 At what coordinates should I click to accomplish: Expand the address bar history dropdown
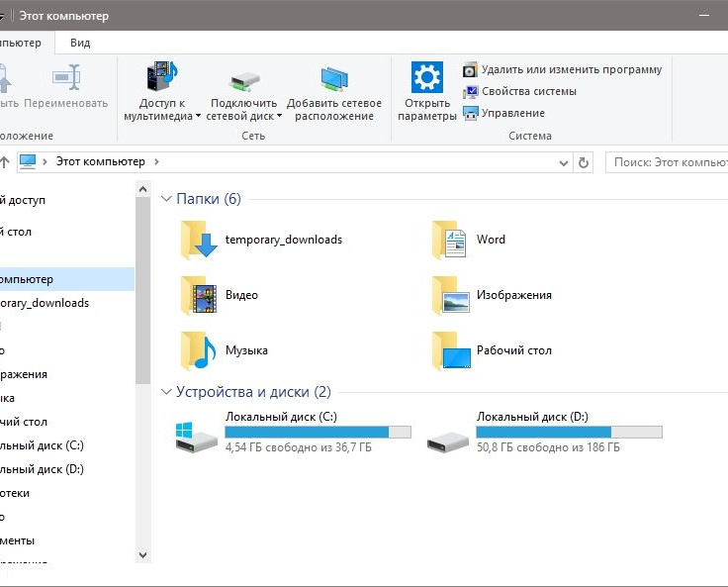point(562,162)
